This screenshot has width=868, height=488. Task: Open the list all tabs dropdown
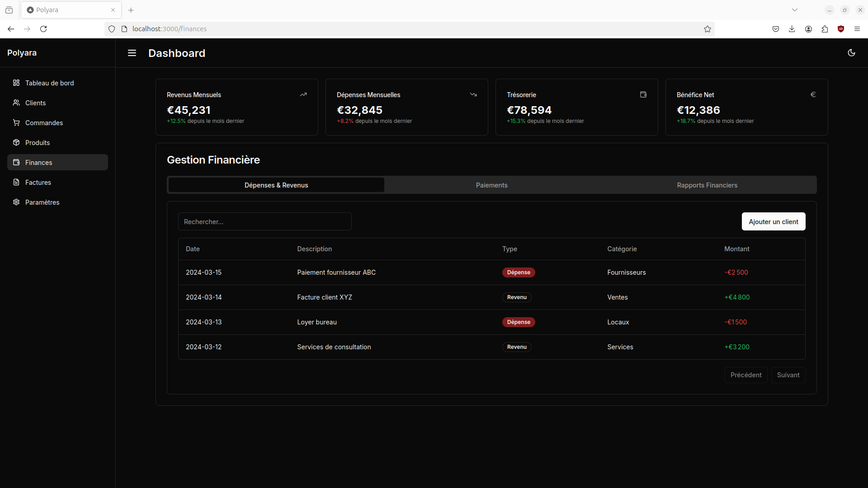(x=795, y=9)
